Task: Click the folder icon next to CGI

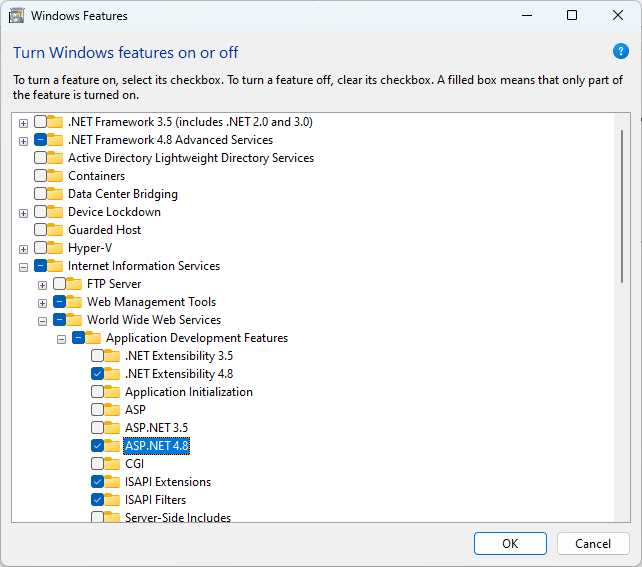Action: (x=113, y=464)
